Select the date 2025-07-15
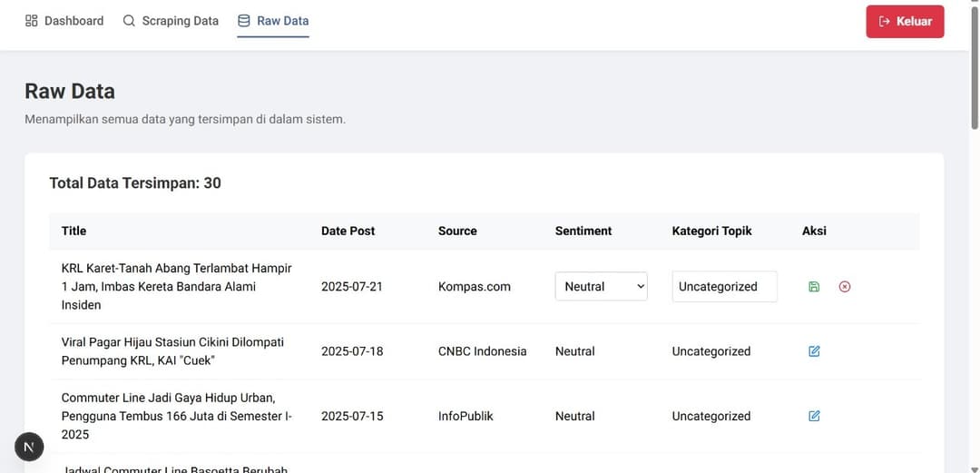The height and width of the screenshot is (473, 980). [x=352, y=416]
